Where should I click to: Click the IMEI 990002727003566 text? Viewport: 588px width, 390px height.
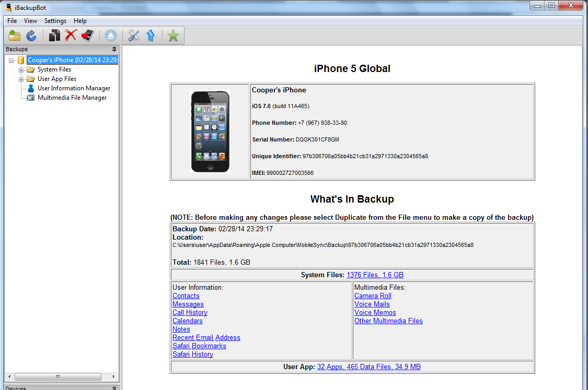(290, 173)
